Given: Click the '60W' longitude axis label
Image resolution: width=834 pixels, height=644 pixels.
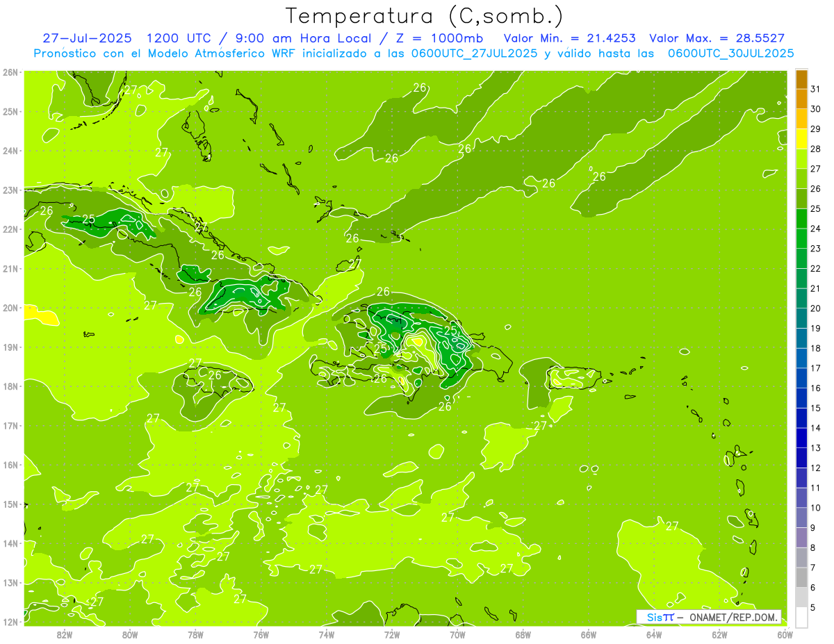Looking at the screenshot, I should [x=785, y=634].
